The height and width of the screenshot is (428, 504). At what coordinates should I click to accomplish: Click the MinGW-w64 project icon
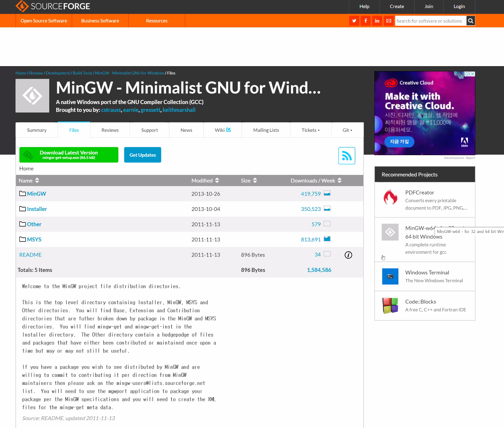coord(390,232)
